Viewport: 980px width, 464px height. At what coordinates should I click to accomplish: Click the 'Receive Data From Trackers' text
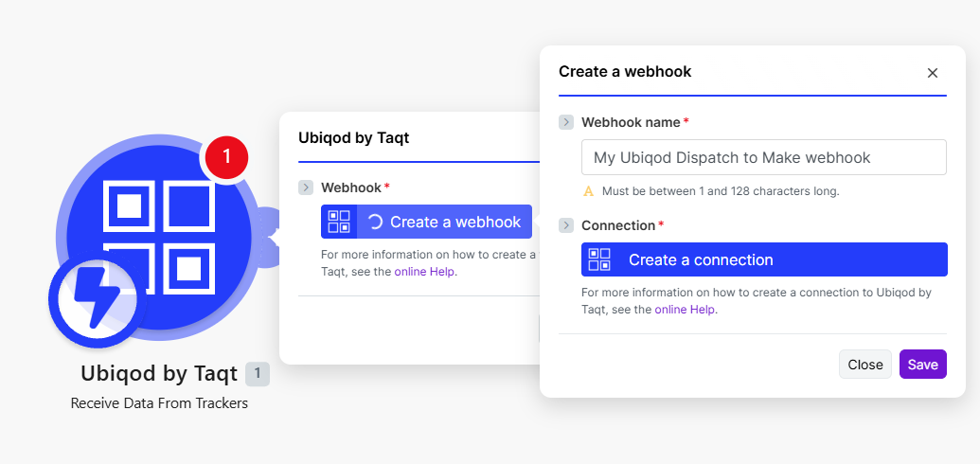[159, 403]
